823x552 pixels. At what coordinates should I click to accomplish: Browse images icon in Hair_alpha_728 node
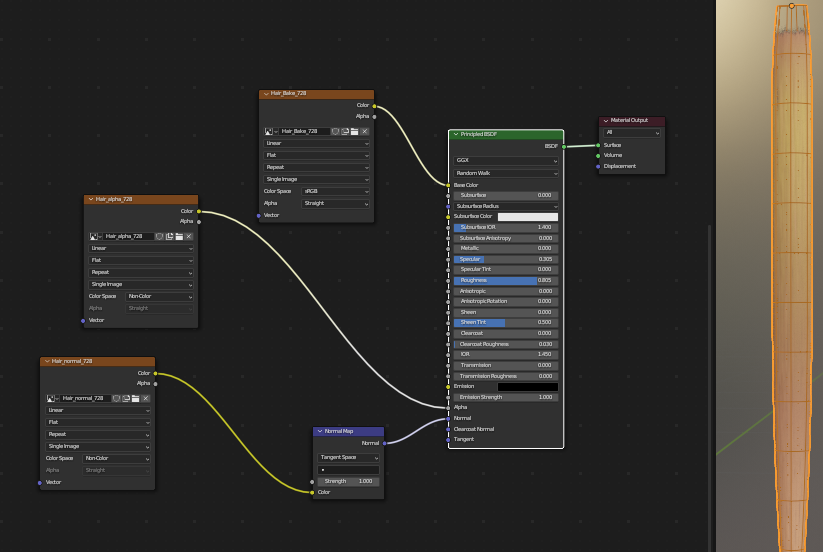(95, 236)
